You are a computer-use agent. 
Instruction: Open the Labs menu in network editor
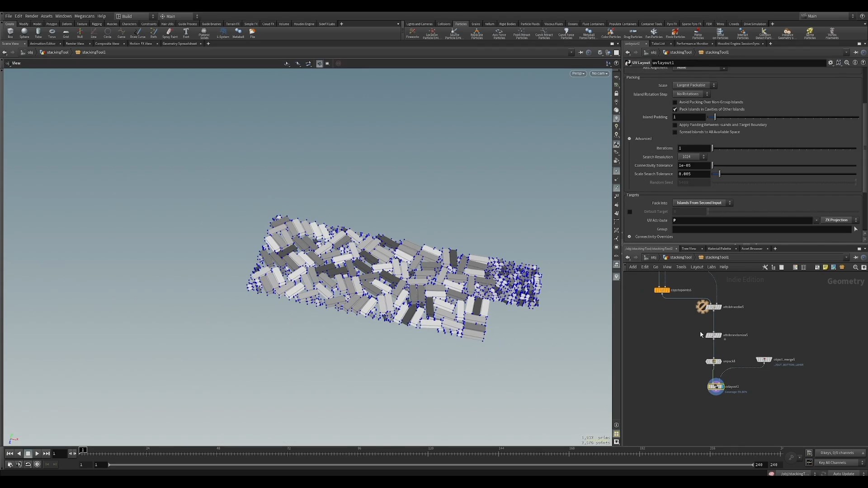[712, 267]
